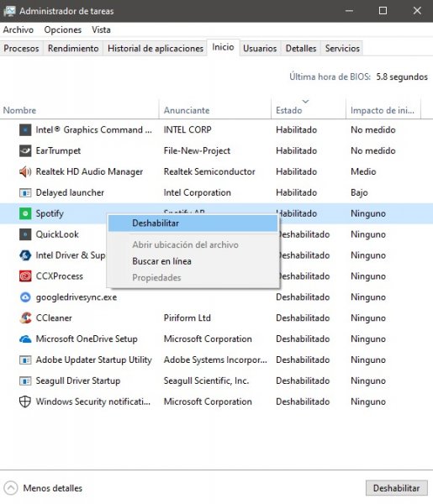Click the Windows Security notificati... row name
Image resolution: width=433 pixels, height=504 pixels.
coord(93,402)
